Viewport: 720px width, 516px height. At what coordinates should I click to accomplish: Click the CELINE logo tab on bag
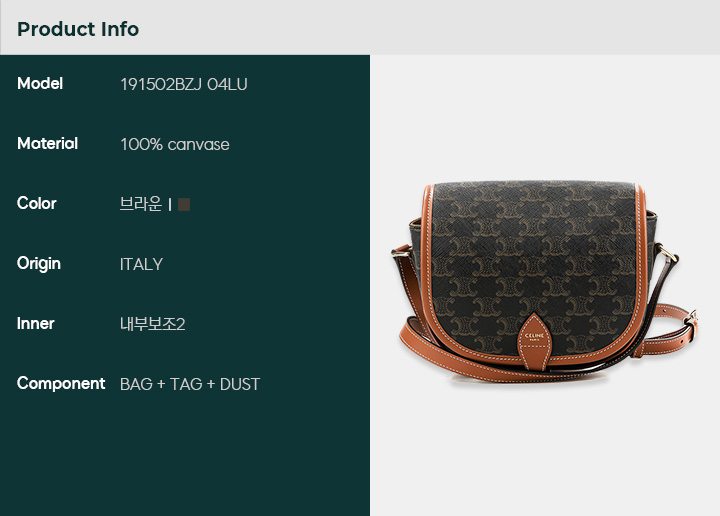point(534,341)
